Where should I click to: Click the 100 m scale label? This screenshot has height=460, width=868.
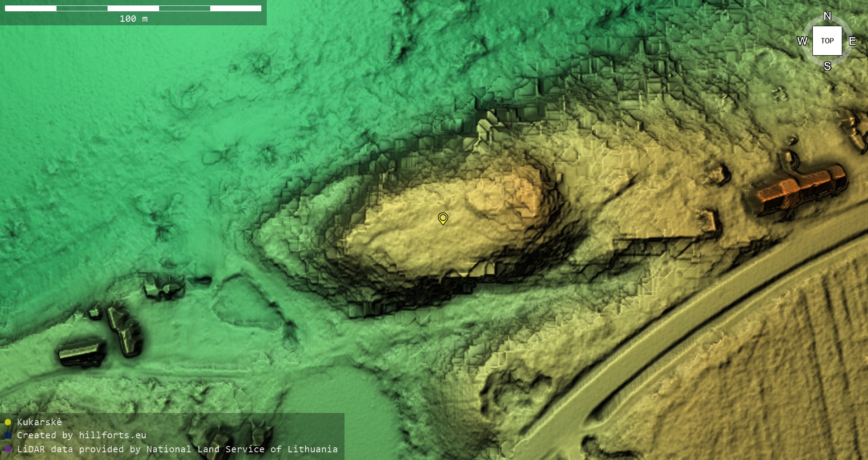(x=133, y=19)
